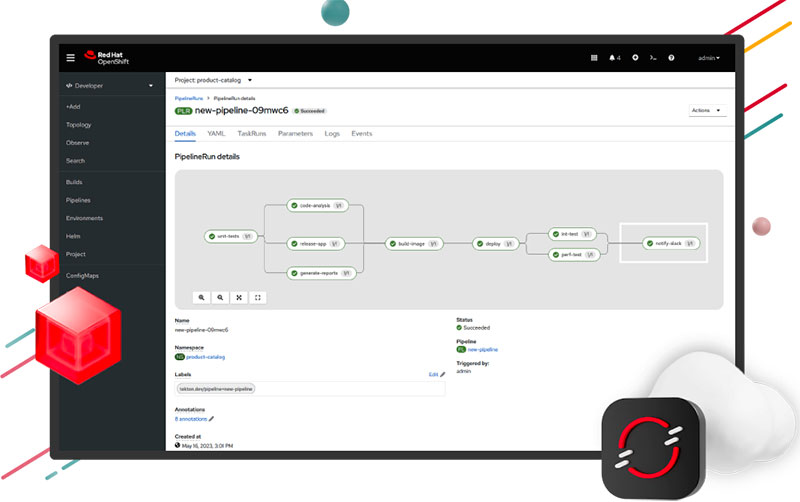The height and width of the screenshot is (502, 800).
Task: Open Environments in sidebar
Action: pyautogui.click(x=84, y=218)
